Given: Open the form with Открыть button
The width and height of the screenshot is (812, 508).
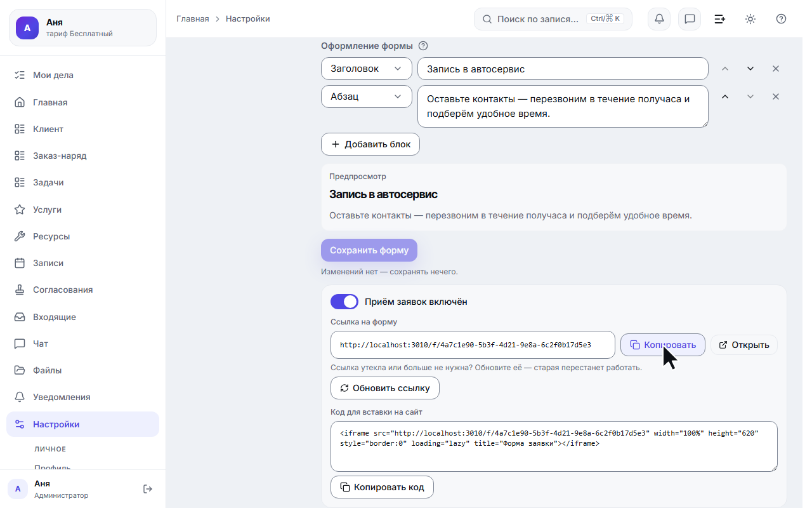Looking at the screenshot, I should click(743, 345).
